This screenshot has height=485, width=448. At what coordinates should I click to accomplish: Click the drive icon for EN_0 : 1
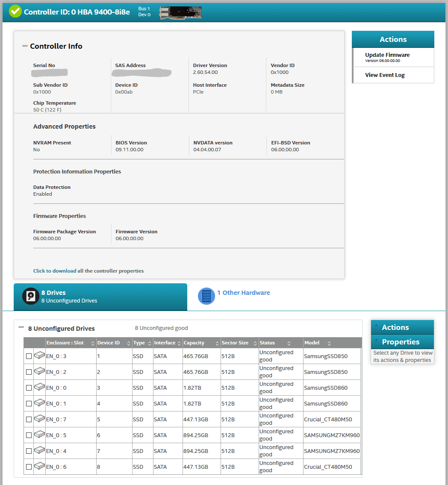click(x=39, y=403)
